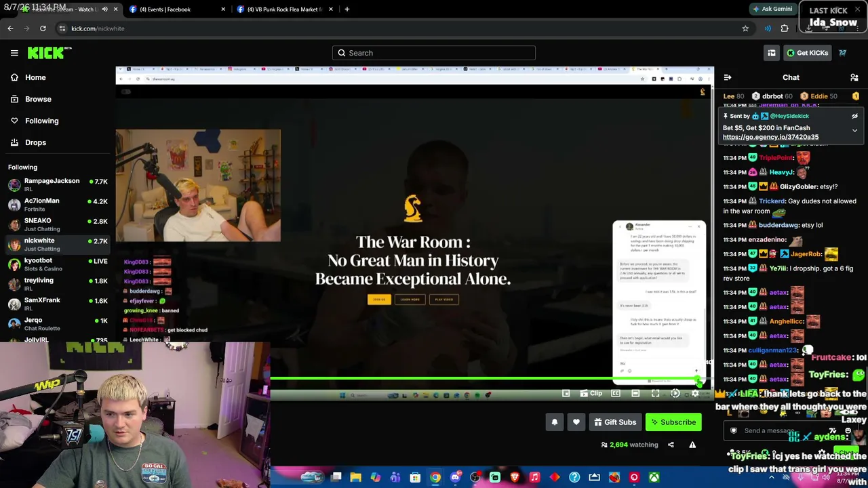868x488 pixels.
Task: Open File Explorer from the taskbar
Action: click(x=355, y=478)
